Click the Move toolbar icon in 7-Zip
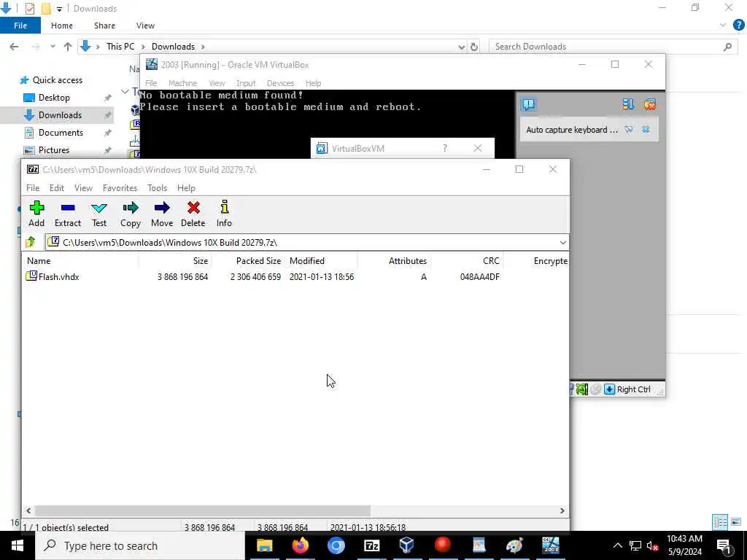This screenshot has height=560, width=747. [x=162, y=208]
